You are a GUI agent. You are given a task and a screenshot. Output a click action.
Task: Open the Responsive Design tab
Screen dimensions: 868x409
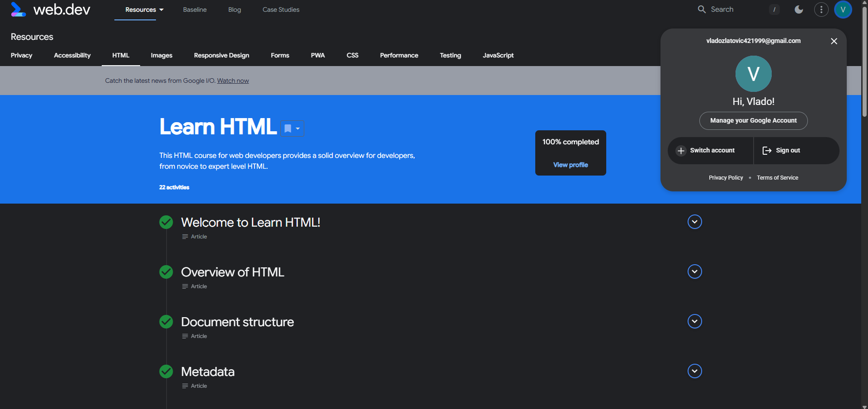222,55
